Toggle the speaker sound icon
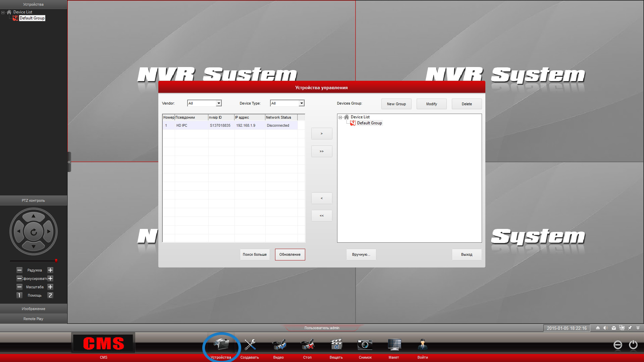This screenshot has height=362, width=644. [605, 328]
